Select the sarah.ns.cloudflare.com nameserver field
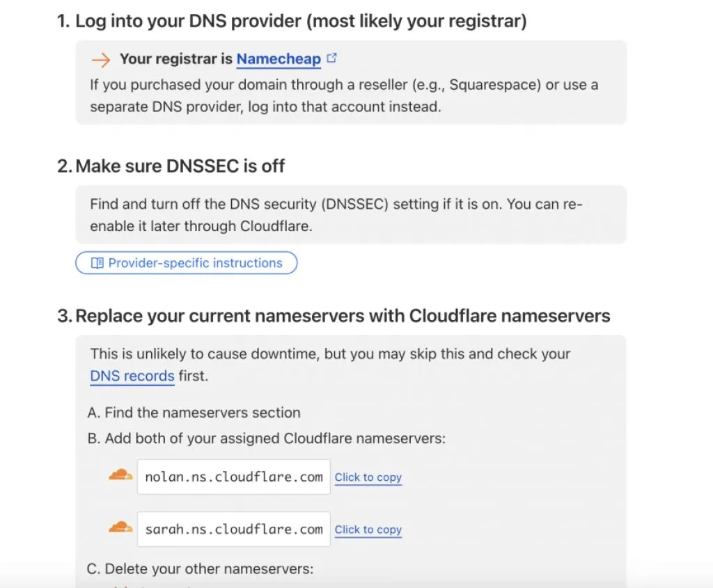The width and height of the screenshot is (713, 588). [233, 529]
